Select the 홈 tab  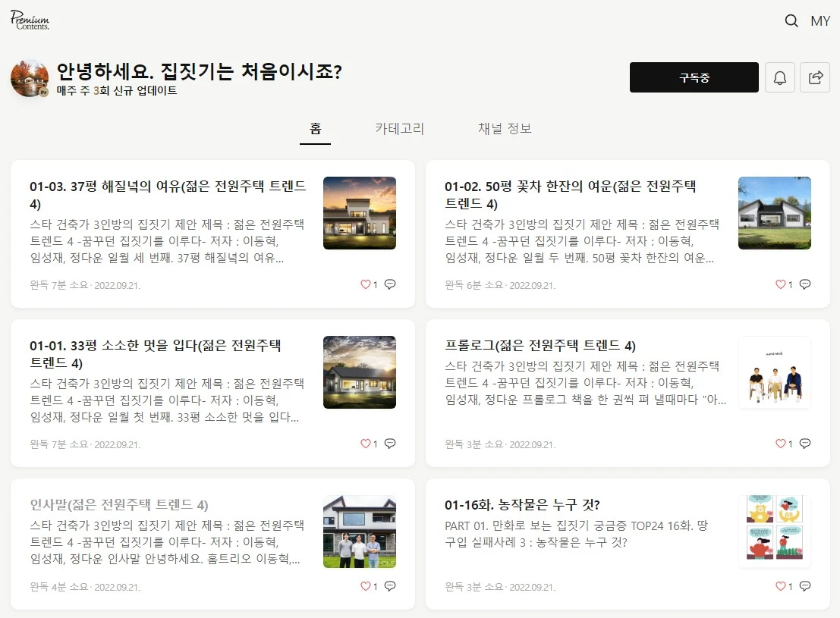tap(316, 128)
